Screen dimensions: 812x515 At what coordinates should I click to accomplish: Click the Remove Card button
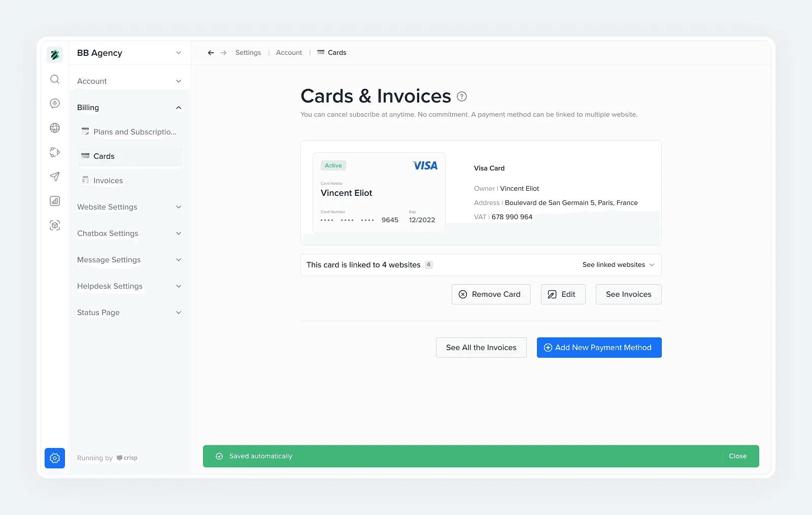pyautogui.click(x=491, y=294)
